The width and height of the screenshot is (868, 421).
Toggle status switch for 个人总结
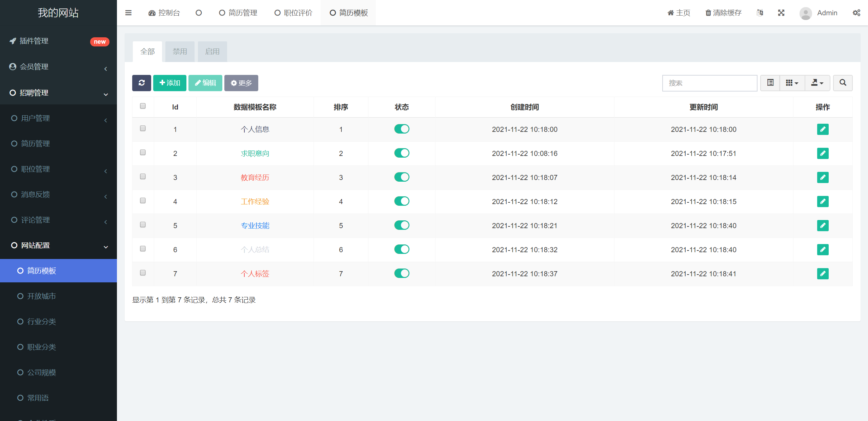pyautogui.click(x=402, y=249)
